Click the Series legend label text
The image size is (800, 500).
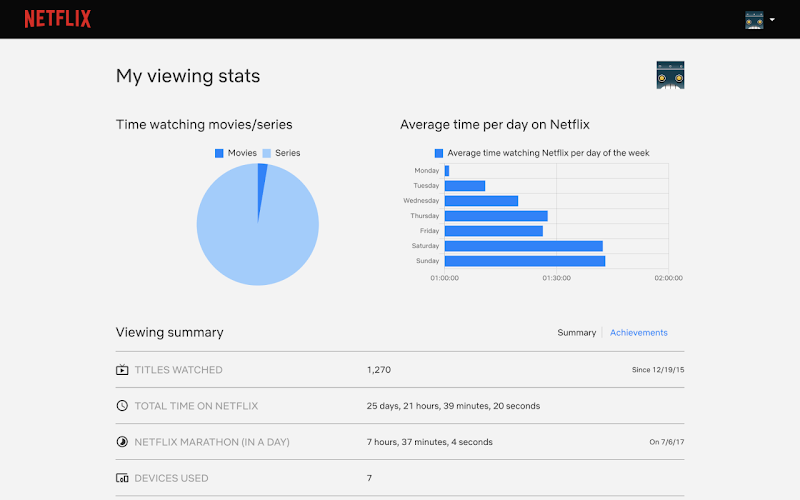287,153
